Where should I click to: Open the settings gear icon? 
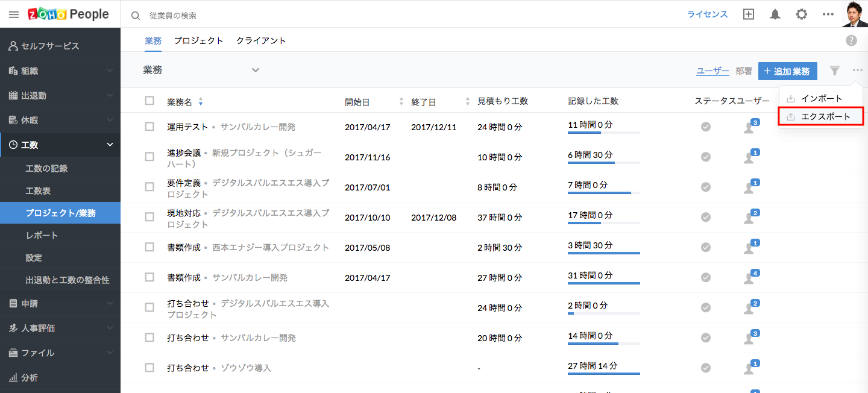801,14
